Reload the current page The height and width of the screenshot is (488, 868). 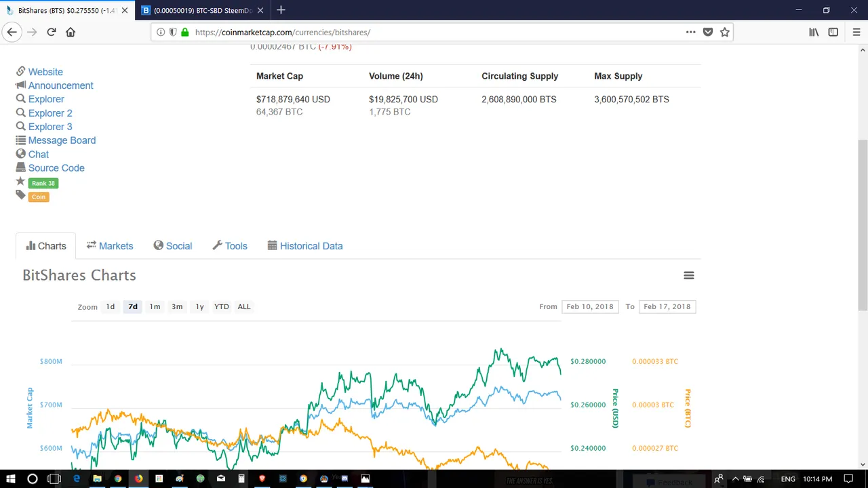[52, 32]
